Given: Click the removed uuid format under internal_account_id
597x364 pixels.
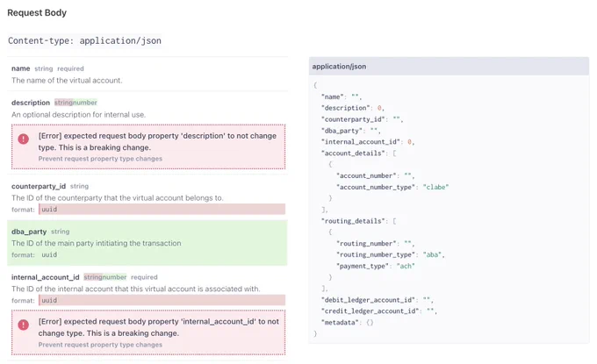Looking at the screenshot, I should (x=162, y=300).
